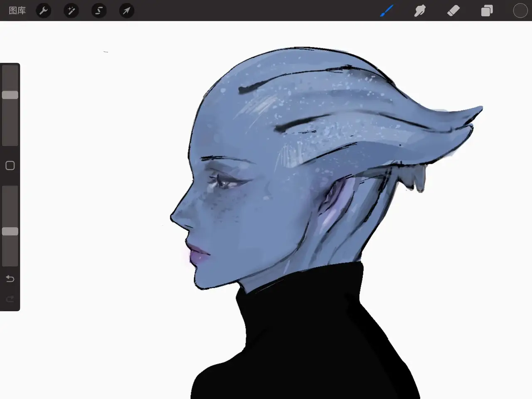This screenshot has height=399, width=532.
Task: Undo the last stroke
Action: [10, 278]
